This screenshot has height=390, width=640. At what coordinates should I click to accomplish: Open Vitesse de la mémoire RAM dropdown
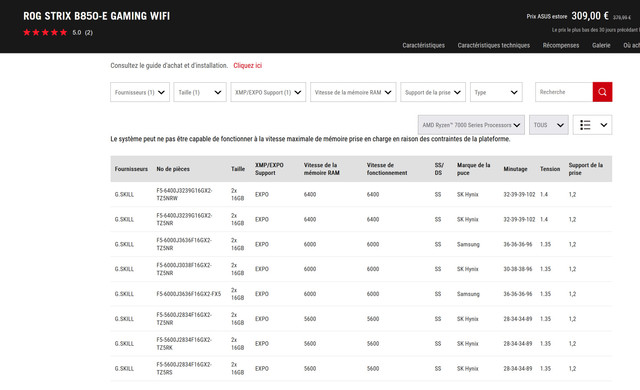[x=353, y=92]
